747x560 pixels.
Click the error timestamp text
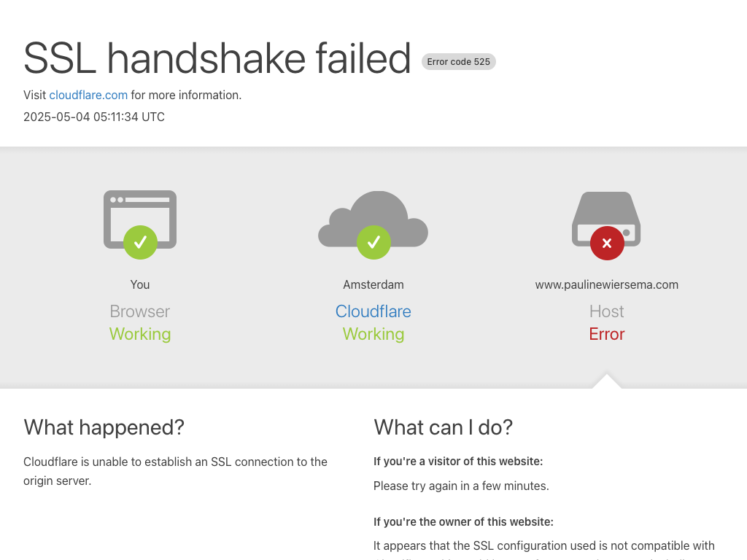(x=94, y=117)
